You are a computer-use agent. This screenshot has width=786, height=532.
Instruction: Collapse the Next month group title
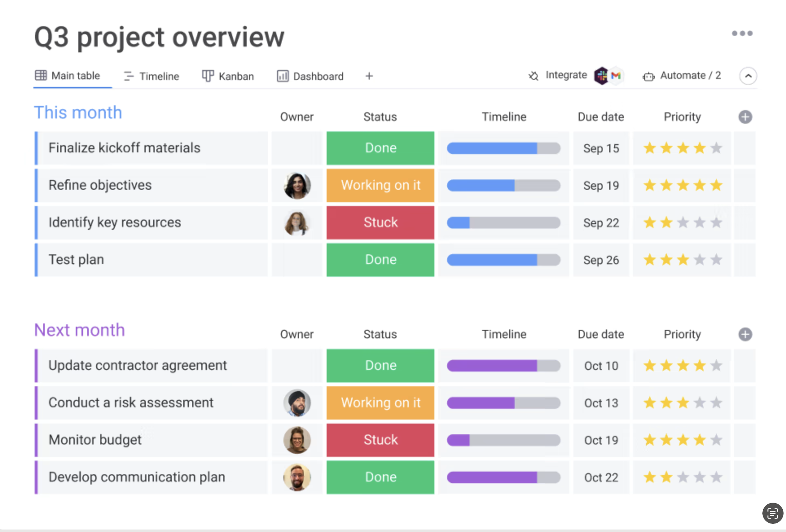click(x=79, y=330)
